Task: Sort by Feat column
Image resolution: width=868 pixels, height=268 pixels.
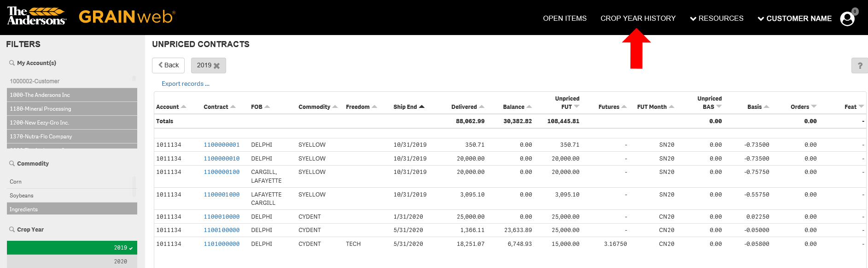Action: pyautogui.click(x=854, y=107)
